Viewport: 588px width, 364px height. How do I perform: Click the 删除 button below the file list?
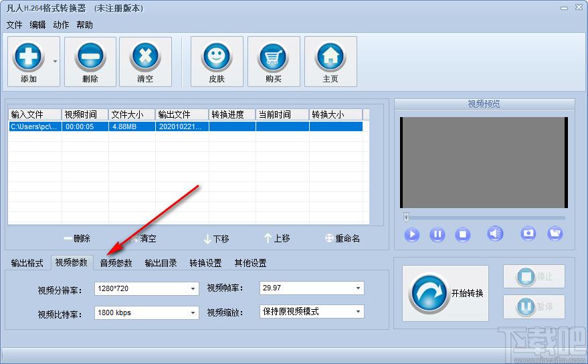(77, 238)
